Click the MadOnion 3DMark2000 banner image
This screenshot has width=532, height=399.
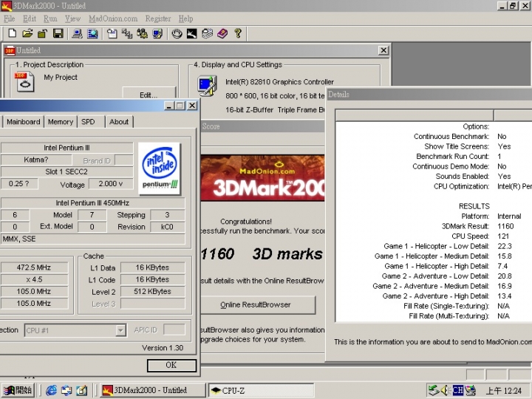click(262, 178)
